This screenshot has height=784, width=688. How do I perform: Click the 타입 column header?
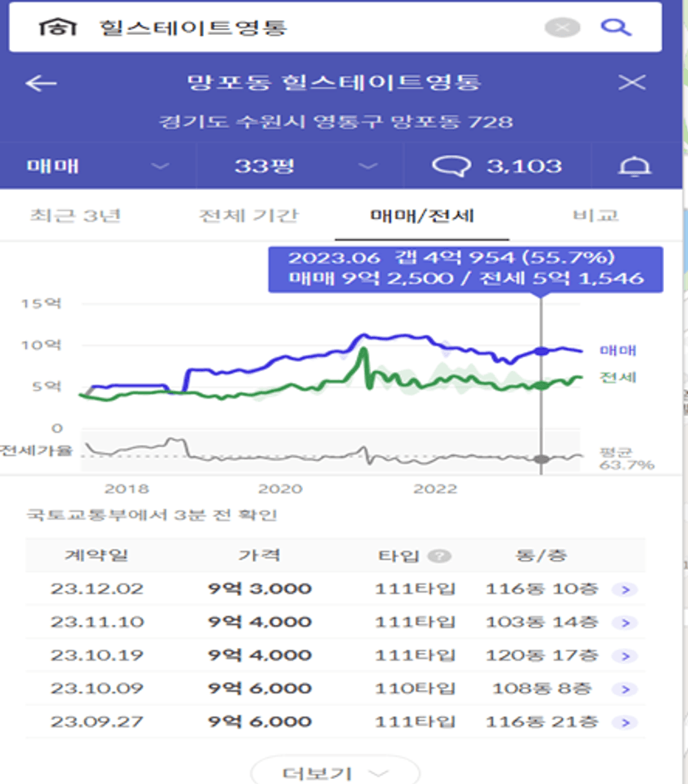pos(398,555)
